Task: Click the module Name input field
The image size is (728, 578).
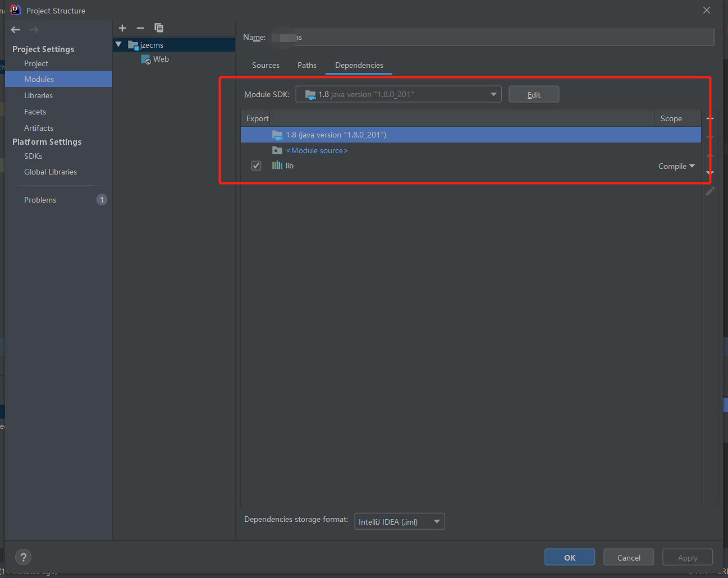Action: [x=492, y=37]
